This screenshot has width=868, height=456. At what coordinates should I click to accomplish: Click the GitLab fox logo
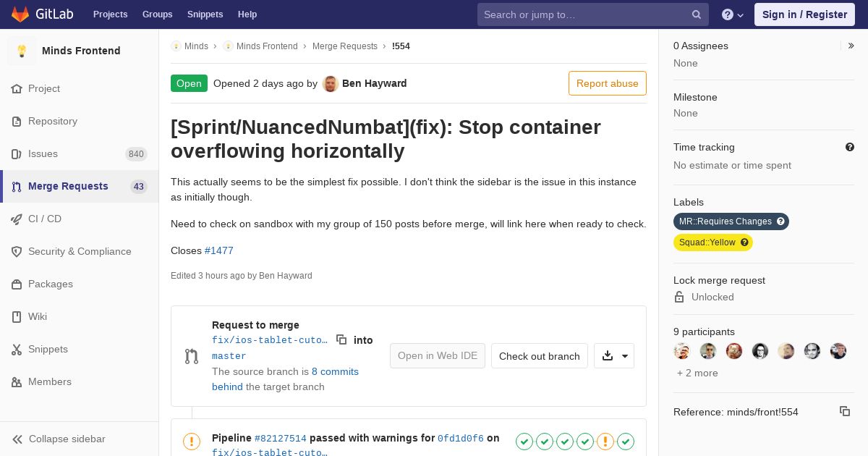pos(20,14)
